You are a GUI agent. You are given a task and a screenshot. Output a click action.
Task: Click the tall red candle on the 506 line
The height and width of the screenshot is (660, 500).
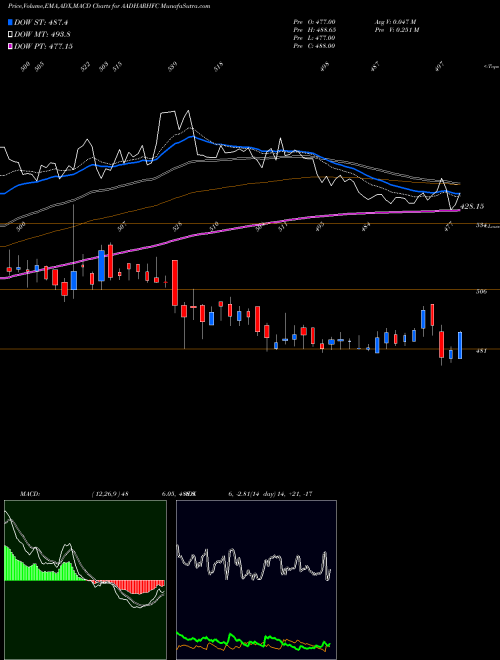(x=175, y=283)
